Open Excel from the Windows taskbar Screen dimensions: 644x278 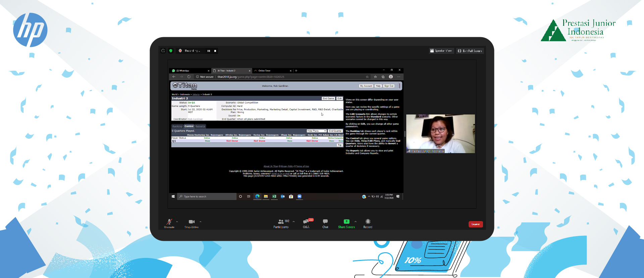(x=274, y=197)
